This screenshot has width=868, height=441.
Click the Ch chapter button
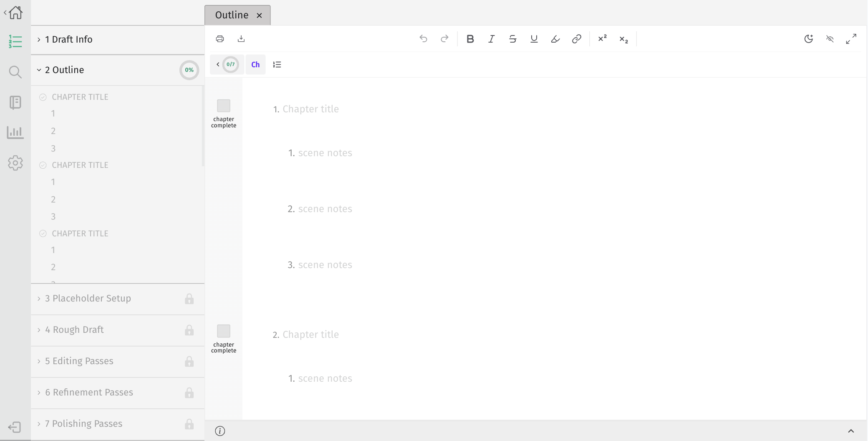[255, 65]
